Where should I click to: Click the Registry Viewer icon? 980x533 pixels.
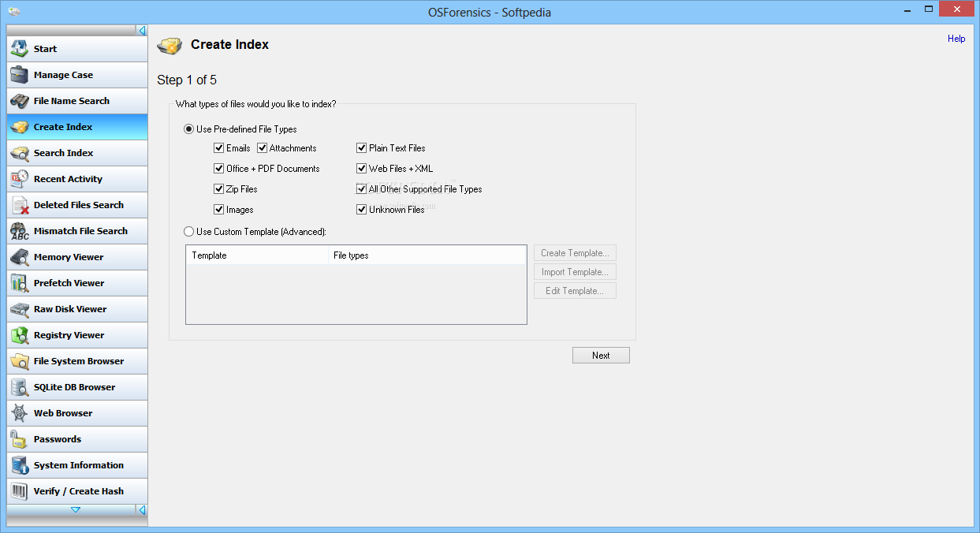[x=20, y=335]
